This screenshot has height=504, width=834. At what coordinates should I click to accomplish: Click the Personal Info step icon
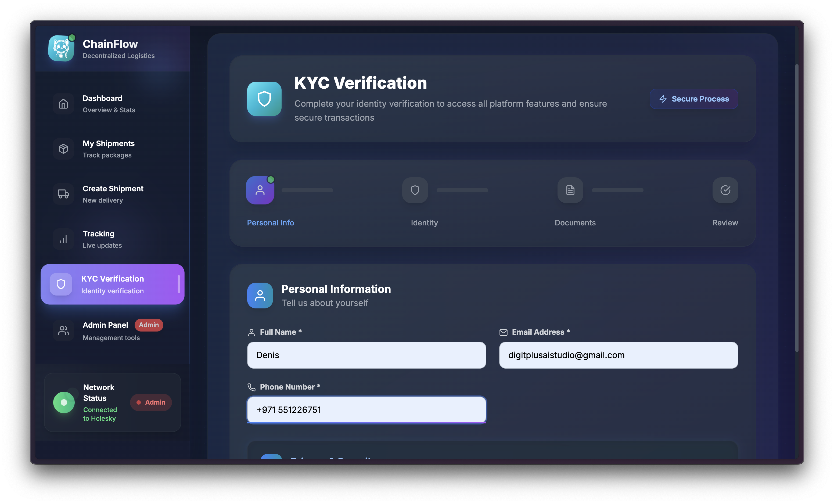click(260, 190)
